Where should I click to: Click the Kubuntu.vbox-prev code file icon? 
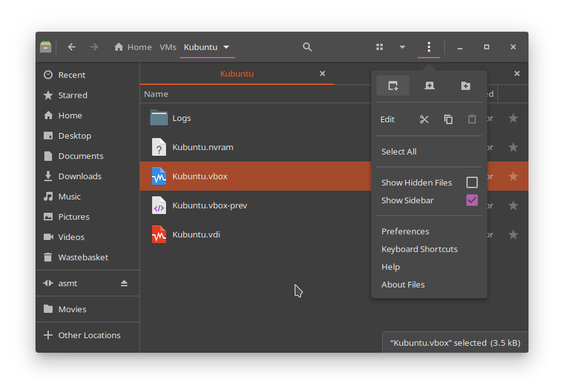coord(159,206)
